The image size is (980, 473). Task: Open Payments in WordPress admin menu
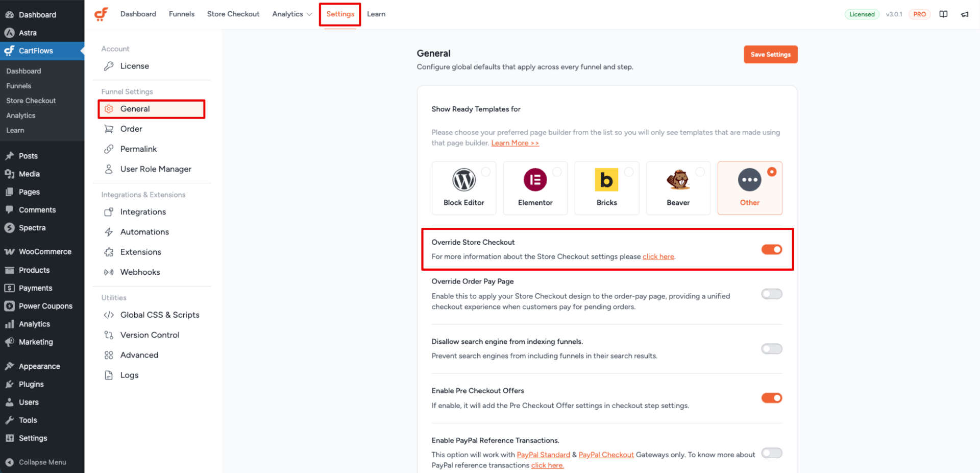click(x=42, y=288)
